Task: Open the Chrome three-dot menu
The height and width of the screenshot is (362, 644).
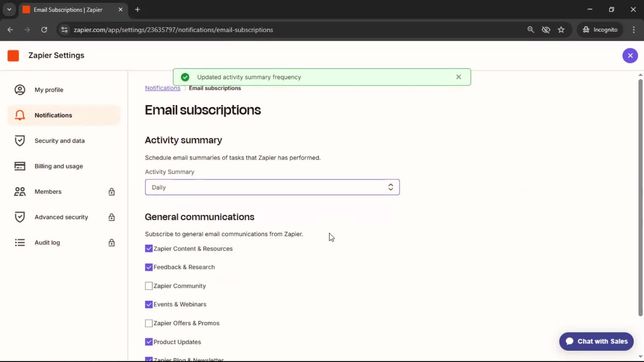Action: coord(634,30)
